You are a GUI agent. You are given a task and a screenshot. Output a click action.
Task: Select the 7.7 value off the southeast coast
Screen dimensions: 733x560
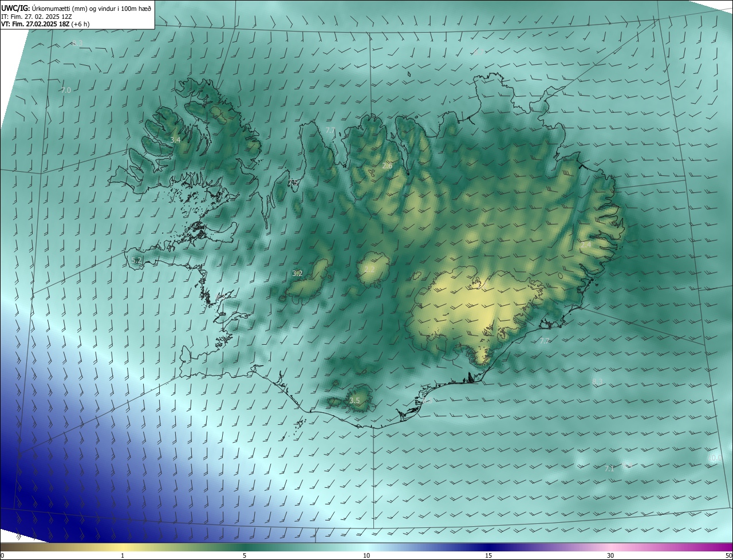tap(545, 341)
